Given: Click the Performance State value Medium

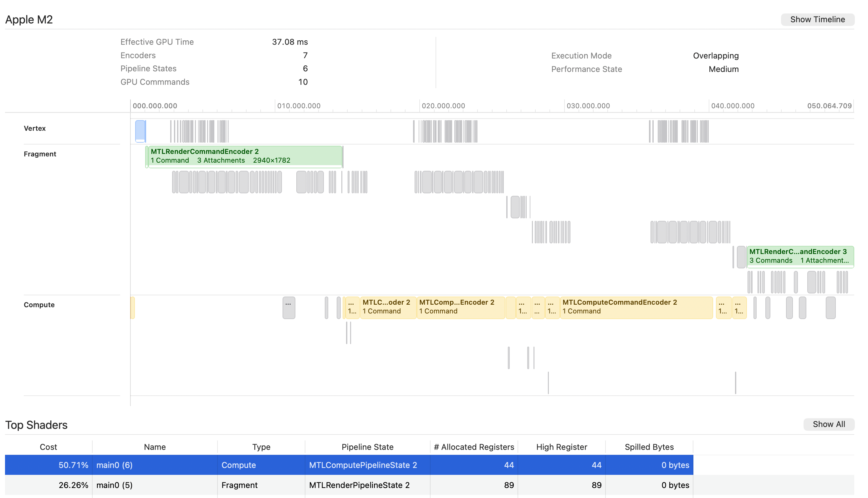Looking at the screenshot, I should [723, 69].
